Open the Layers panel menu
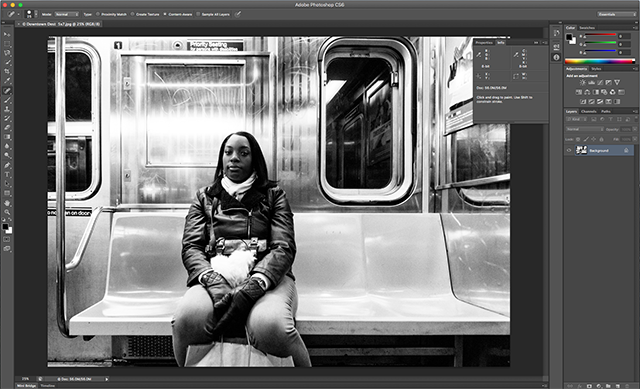The width and height of the screenshot is (640, 389). click(x=634, y=111)
